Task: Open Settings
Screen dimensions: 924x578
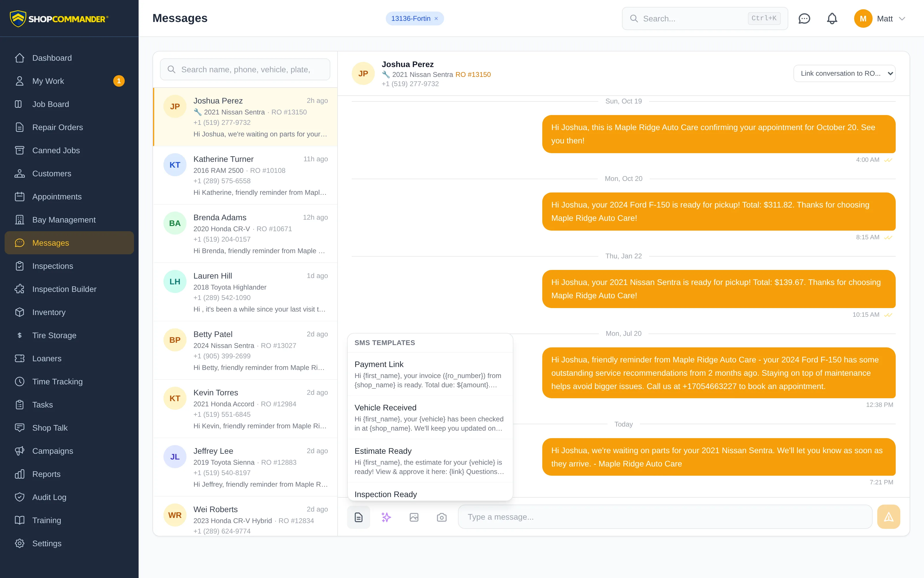Action: (69, 544)
